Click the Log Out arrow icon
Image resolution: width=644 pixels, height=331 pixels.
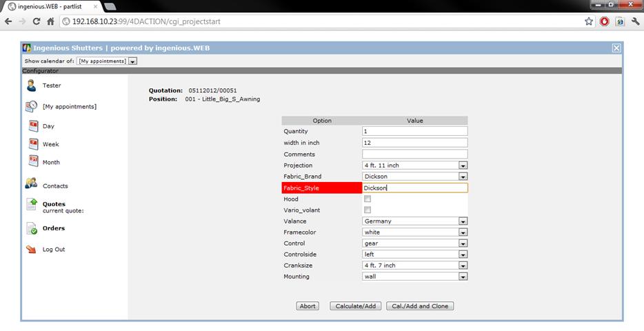[x=31, y=250]
